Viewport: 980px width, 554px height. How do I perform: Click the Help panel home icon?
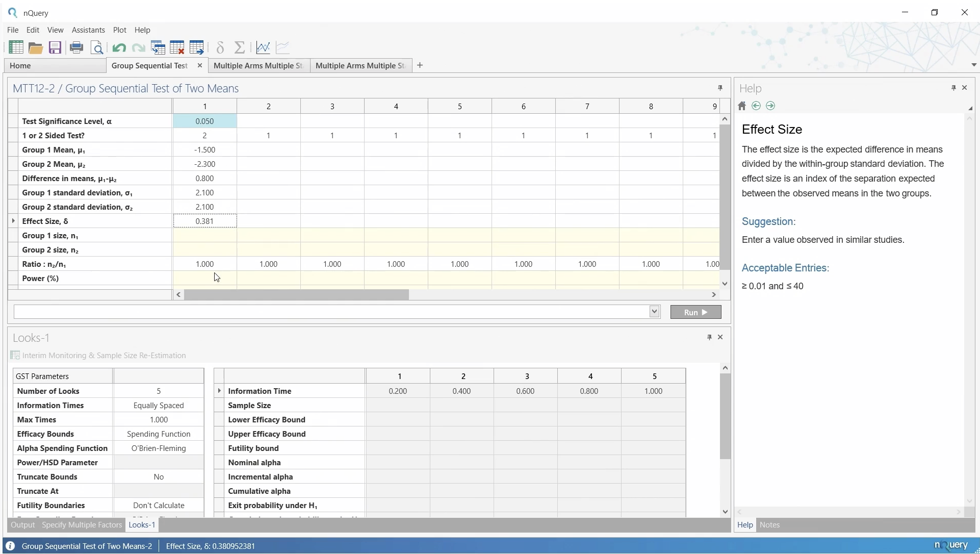742,106
